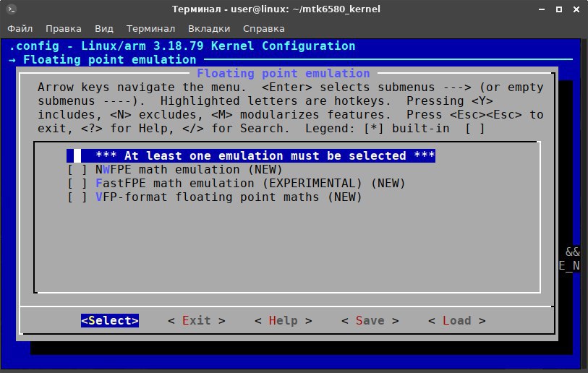Toggle NWFPE math emulation checkbox

pos(77,170)
